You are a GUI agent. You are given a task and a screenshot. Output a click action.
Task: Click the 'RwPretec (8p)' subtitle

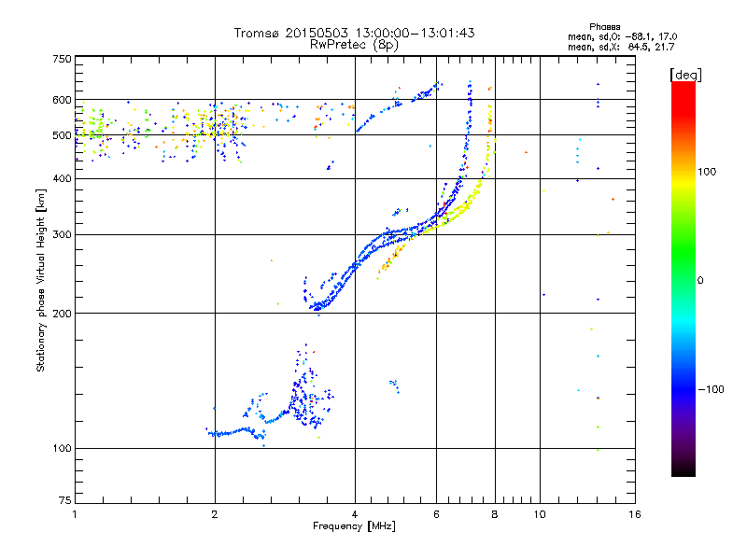pyautogui.click(x=354, y=45)
